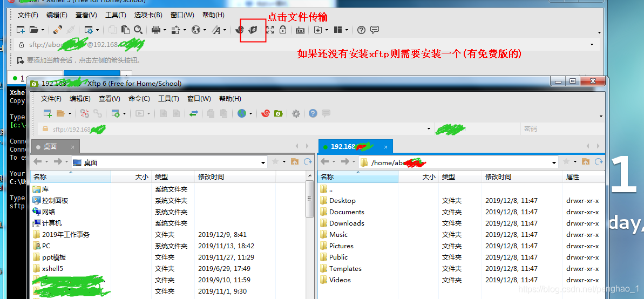Expand remote /home path dropdown
644x299 pixels.
pos(555,162)
